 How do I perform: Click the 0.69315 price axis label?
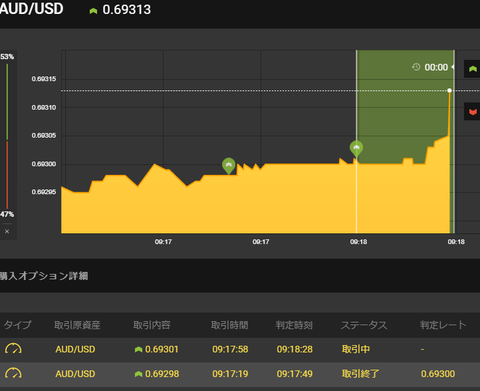point(44,79)
